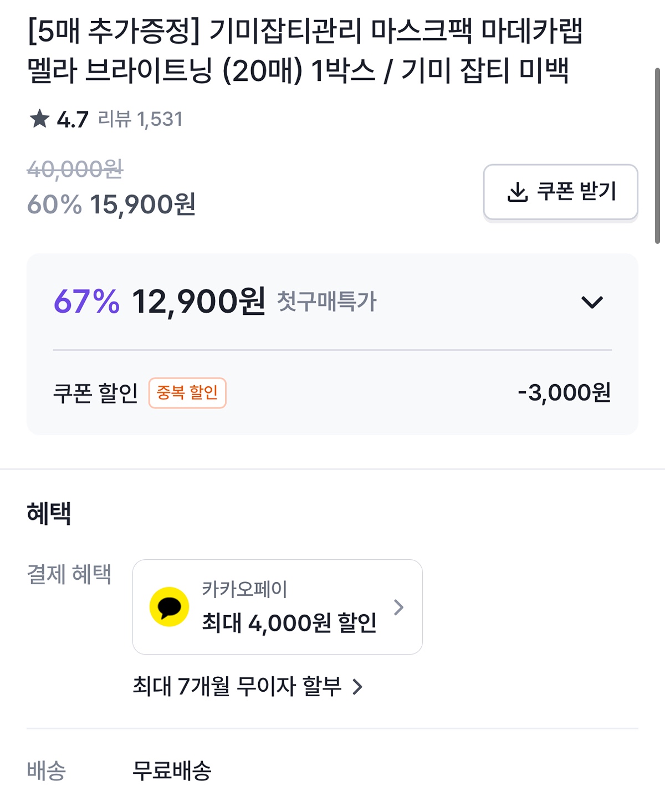Screen dimensions: 665x812
Task: Open the 리뷰 1,531 reviews link
Action: pos(140,119)
